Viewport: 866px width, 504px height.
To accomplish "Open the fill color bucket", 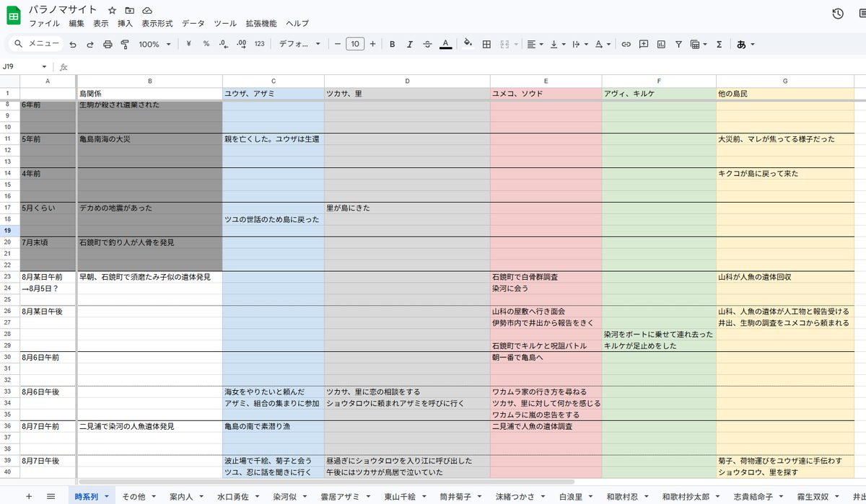I will click(468, 44).
